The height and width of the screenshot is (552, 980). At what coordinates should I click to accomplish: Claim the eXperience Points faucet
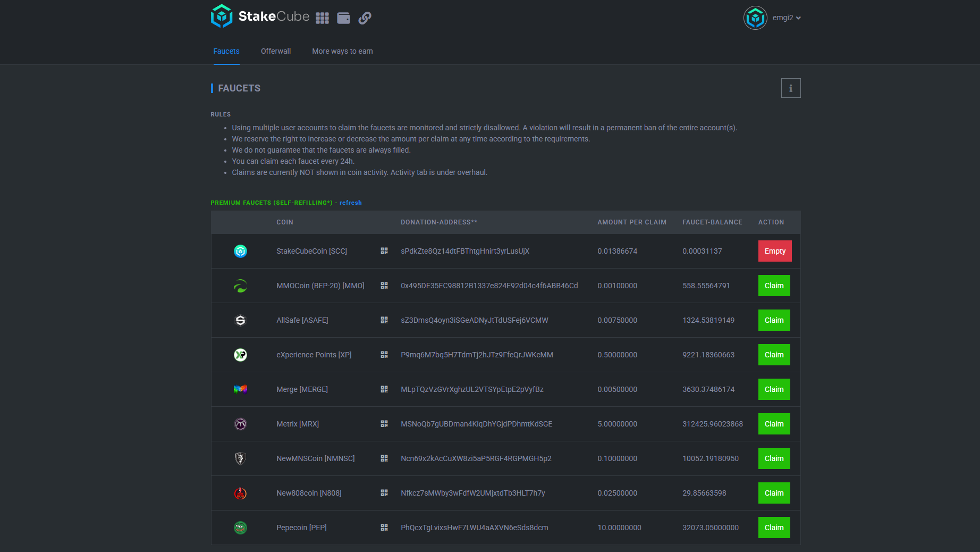point(774,355)
